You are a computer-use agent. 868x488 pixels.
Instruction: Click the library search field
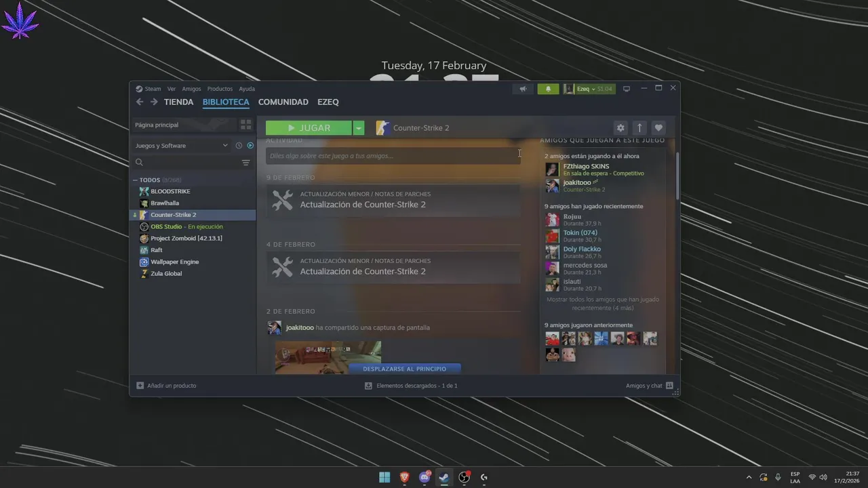187,163
